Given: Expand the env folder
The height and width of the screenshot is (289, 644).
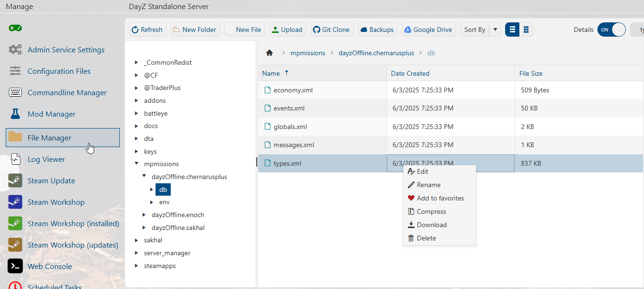Looking at the screenshot, I should tap(152, 202).
